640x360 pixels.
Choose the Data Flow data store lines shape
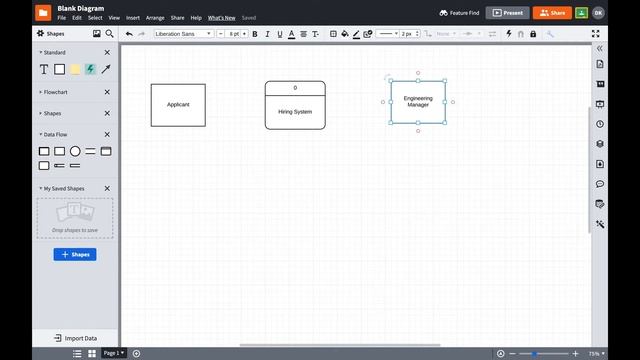pos(90,151)
